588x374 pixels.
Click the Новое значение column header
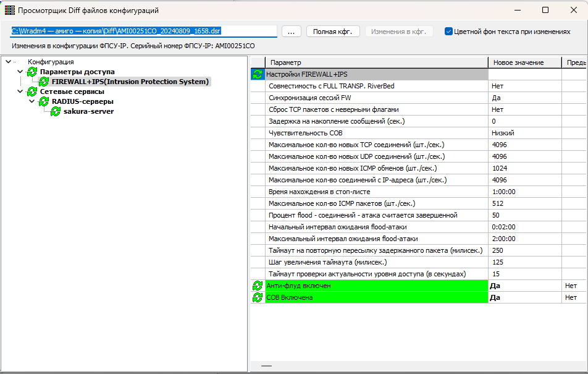coord(524,62)
